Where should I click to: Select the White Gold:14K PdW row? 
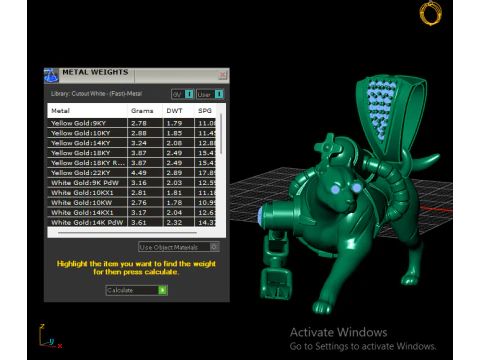coord(132,222)
